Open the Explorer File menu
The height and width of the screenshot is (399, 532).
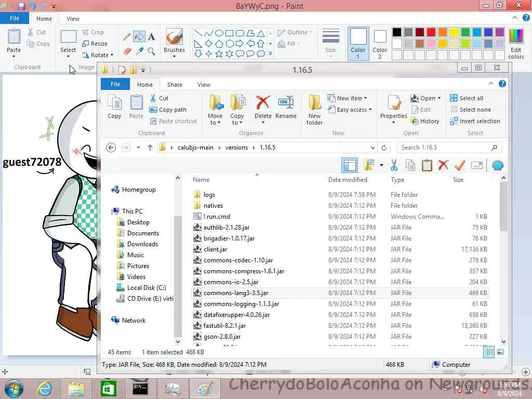[x=115, y=84]
